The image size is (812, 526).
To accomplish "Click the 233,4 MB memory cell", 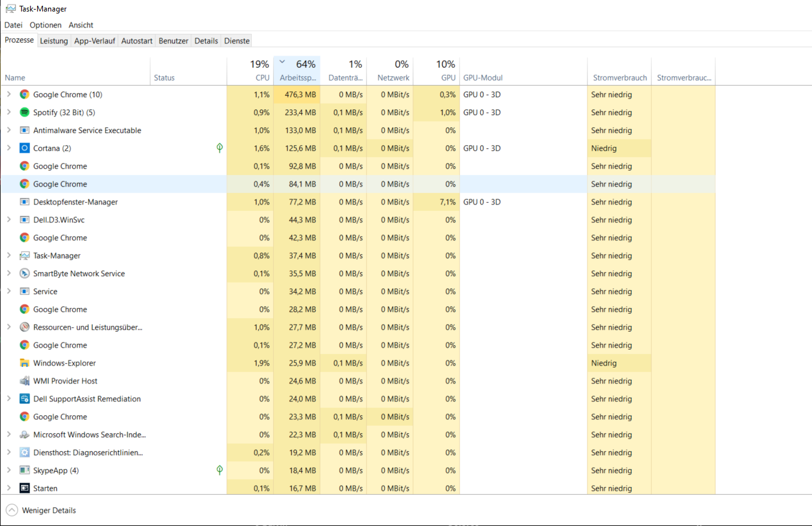I will pos(297,112).
